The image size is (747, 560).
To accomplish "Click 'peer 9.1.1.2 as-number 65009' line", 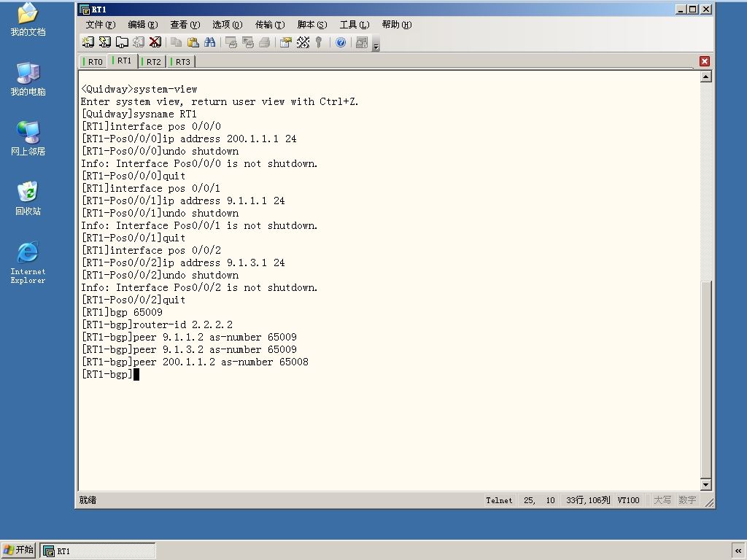I will point(189,337).
